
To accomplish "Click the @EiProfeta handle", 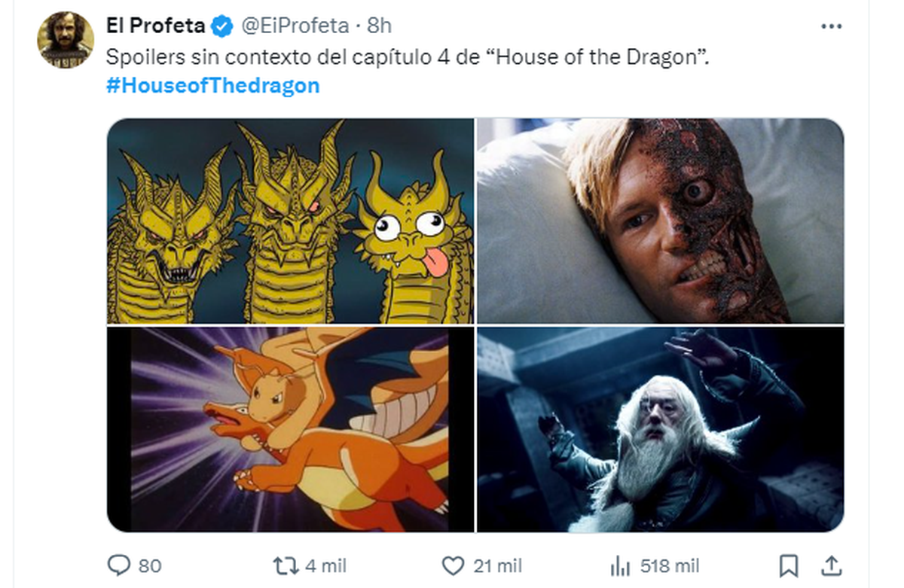I will click(x=295, y=26).
